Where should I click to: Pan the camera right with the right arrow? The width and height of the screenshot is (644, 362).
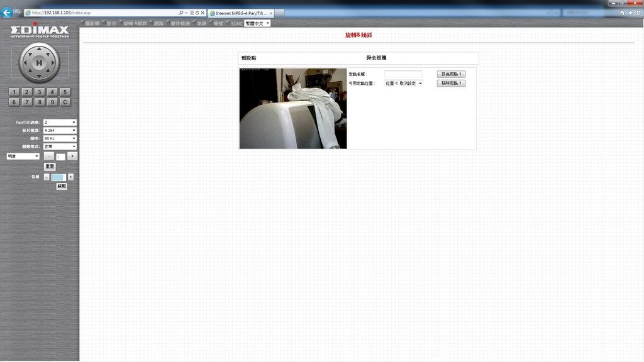pos(53,63)
